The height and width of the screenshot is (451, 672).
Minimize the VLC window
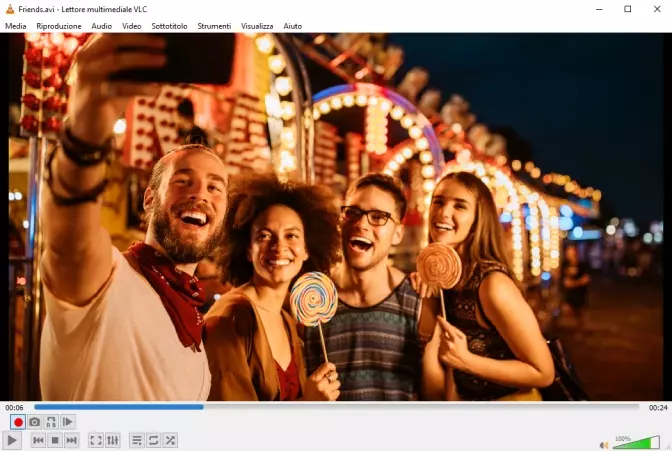599,9
